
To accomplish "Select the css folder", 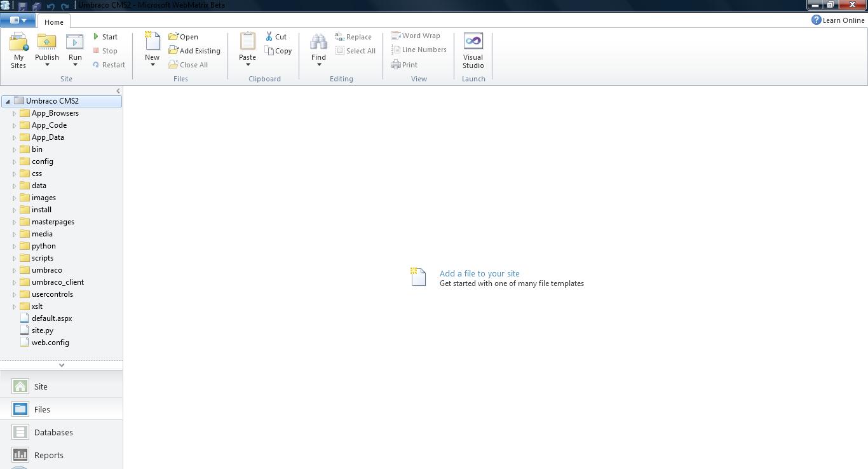I will tap(37, 173).
